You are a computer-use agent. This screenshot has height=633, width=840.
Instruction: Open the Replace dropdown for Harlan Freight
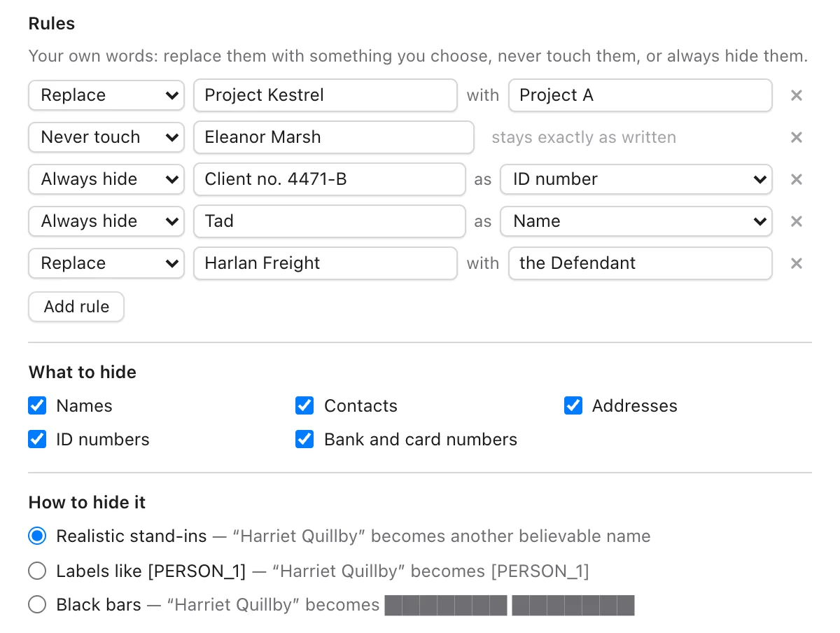pos(106,263)
